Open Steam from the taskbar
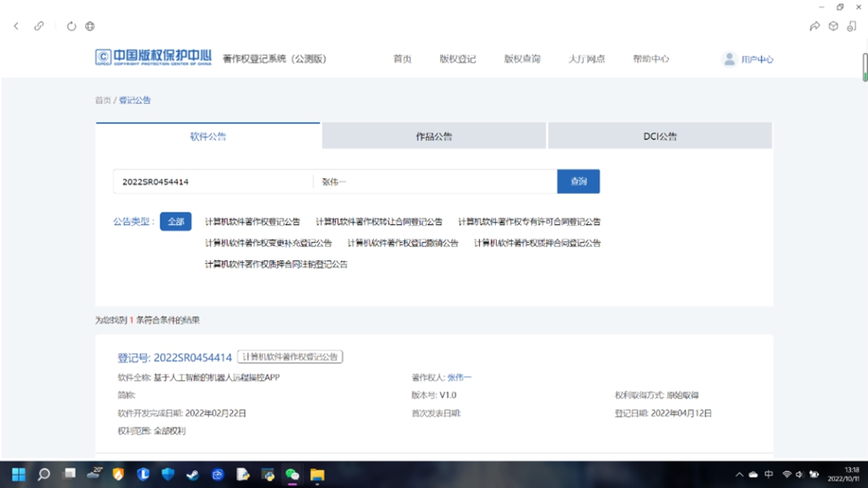The image size is (868, 488). 192,475
